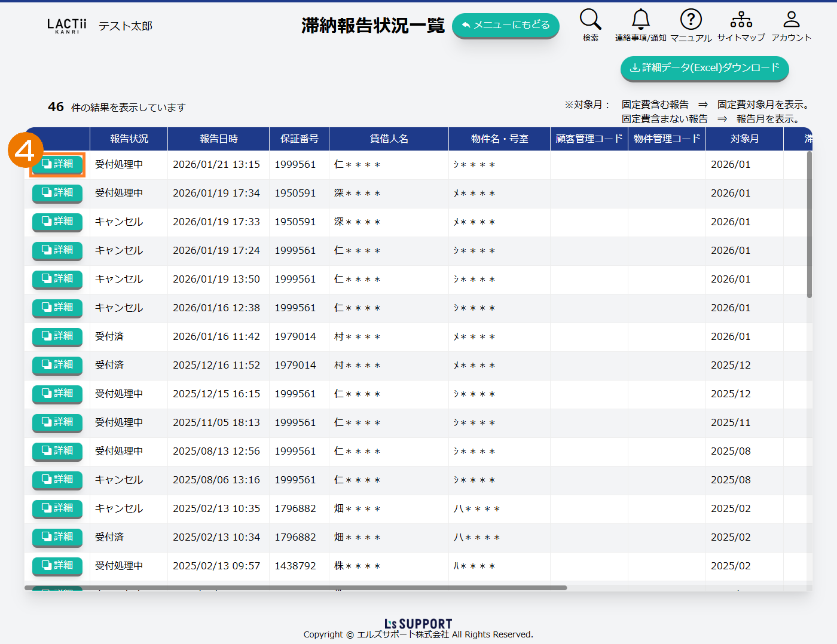View 詳細 of 2026/01/16 11:42 report

[57, 336]
